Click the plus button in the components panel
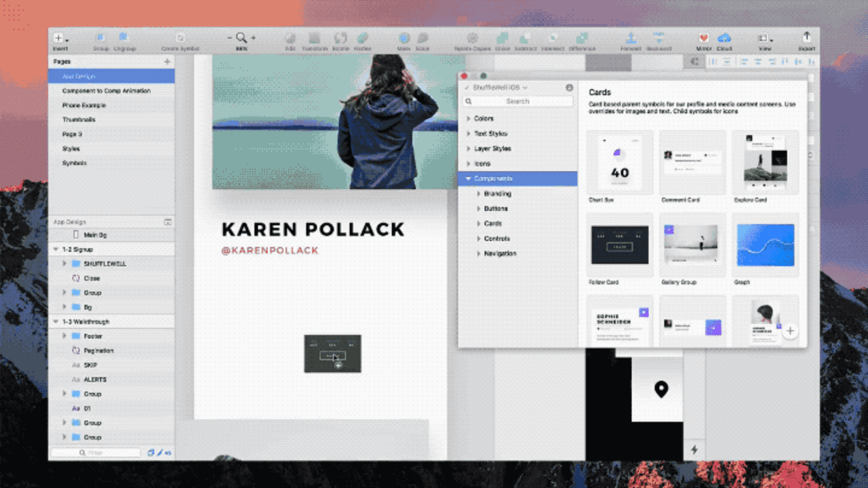 pos(791,331)
